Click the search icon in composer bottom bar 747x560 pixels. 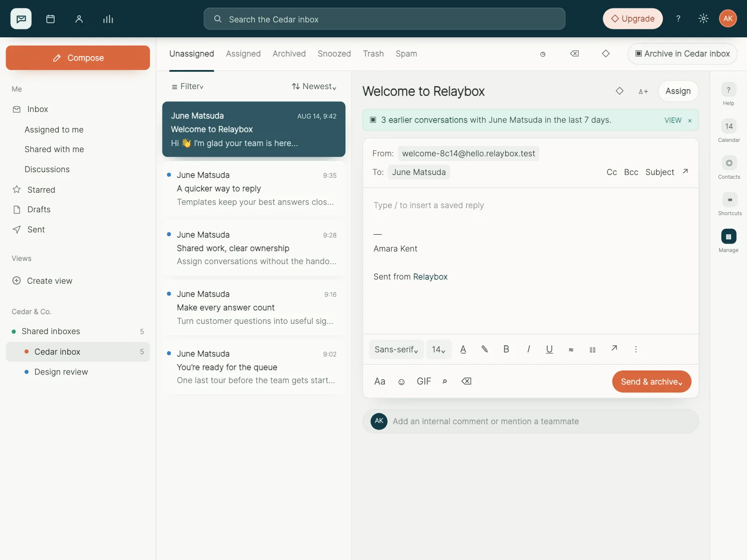445,381
